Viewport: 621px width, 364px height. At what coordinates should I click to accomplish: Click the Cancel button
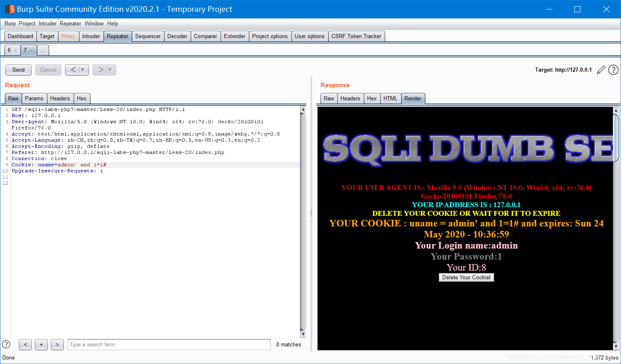(48, 70)
